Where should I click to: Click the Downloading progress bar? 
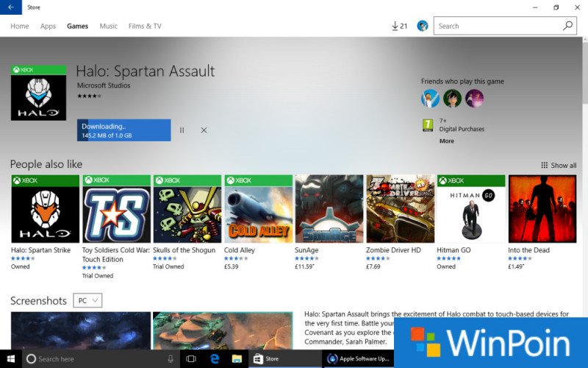coord(123,130)
